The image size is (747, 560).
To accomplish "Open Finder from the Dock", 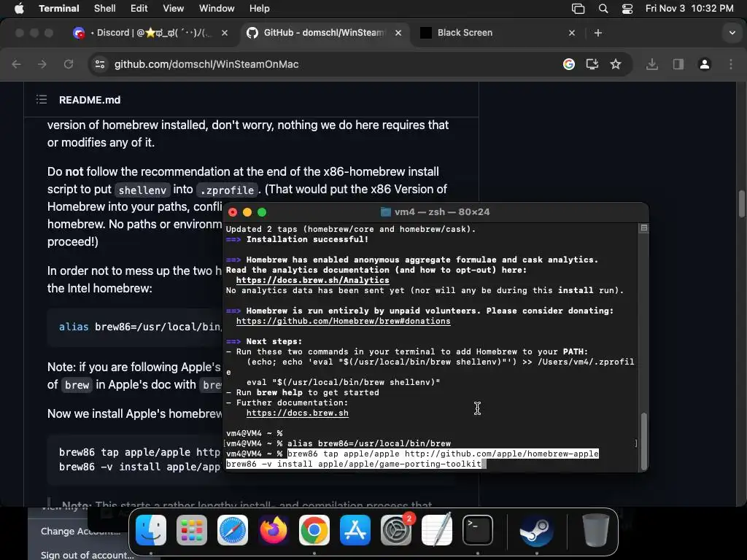I will click(x=150, y=530).
